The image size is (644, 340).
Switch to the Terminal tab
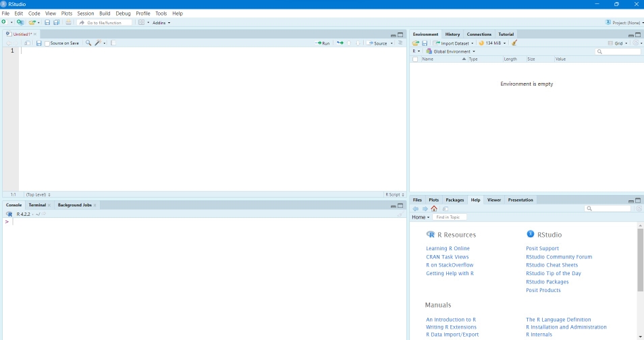point(37,205)
